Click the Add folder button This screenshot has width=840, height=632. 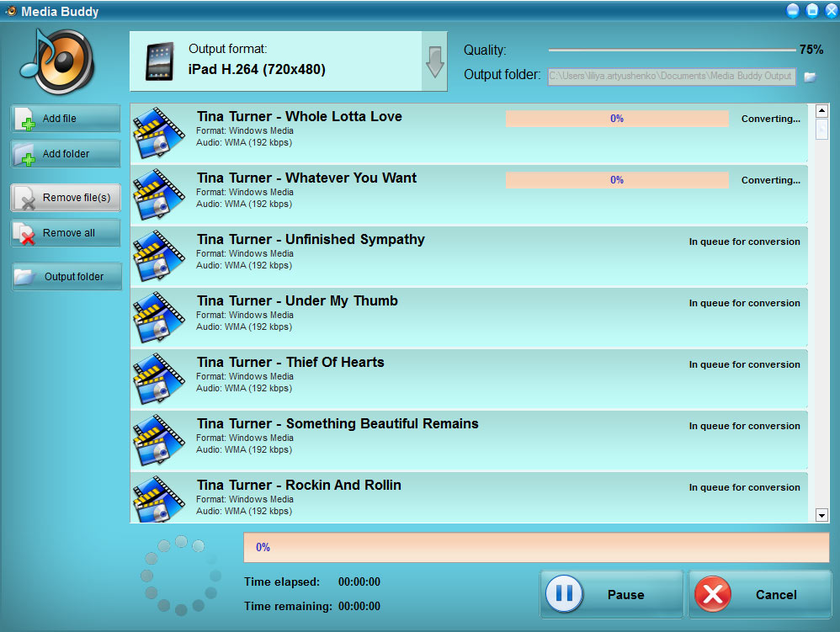tap(66, 154)
